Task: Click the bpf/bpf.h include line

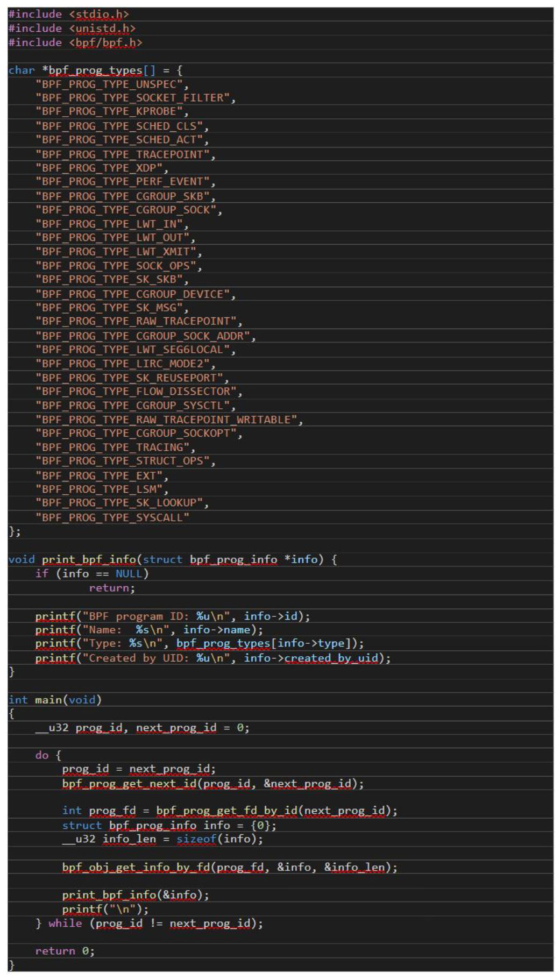Action: tap(75, 42)
